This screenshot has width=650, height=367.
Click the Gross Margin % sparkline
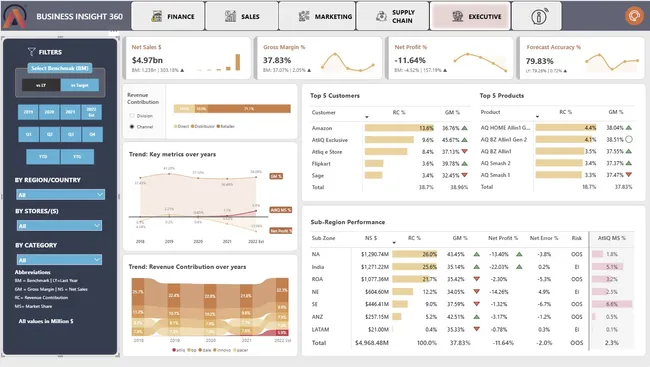coord(348,62)
